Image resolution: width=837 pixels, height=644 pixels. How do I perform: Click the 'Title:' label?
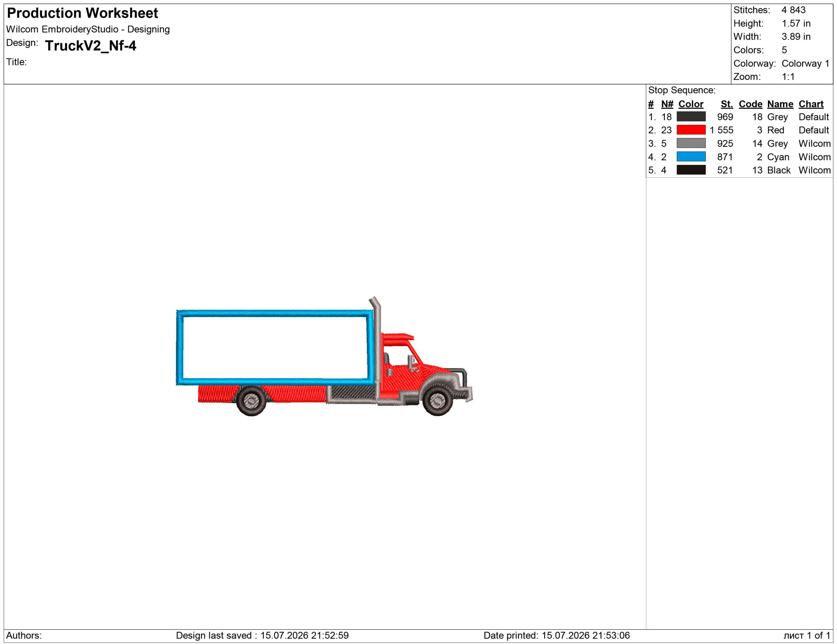16,62
